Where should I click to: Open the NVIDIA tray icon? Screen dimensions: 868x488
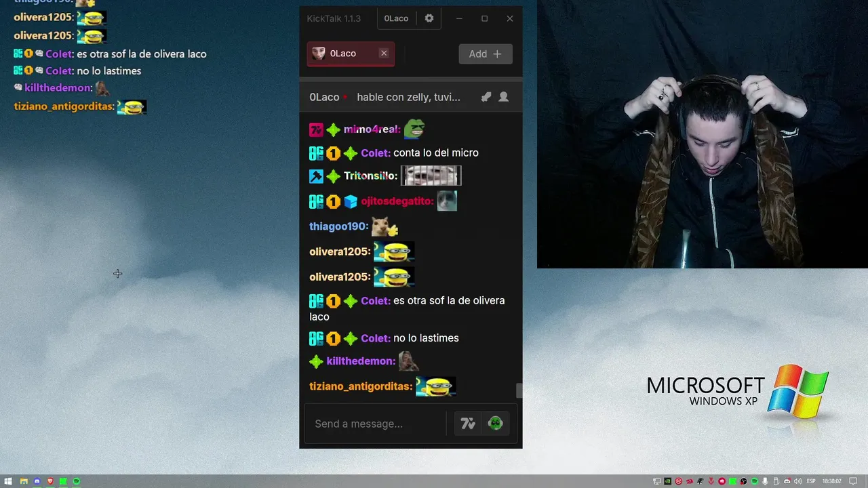coord(667,481)
